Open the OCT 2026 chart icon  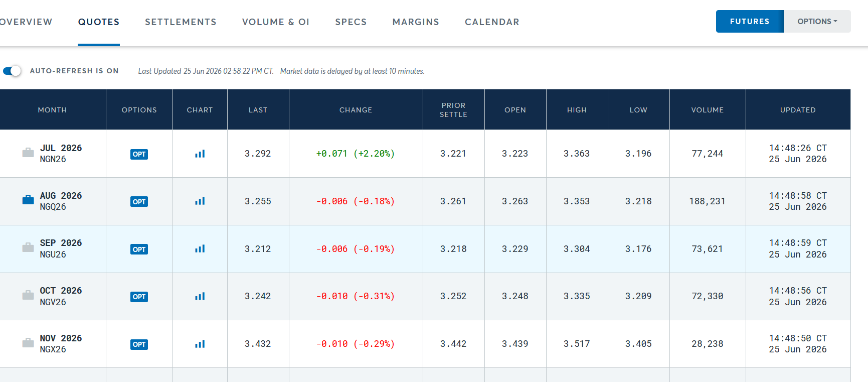(200, 296)
